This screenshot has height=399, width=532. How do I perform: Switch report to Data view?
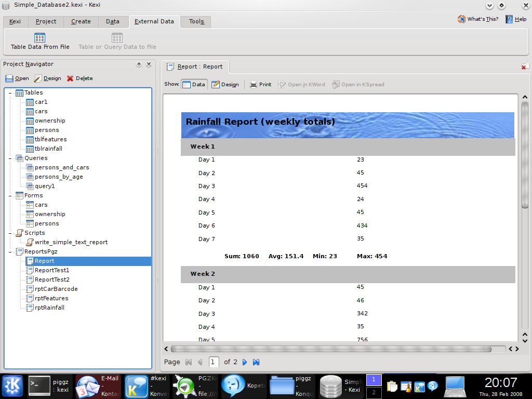(x=194, y=85)
